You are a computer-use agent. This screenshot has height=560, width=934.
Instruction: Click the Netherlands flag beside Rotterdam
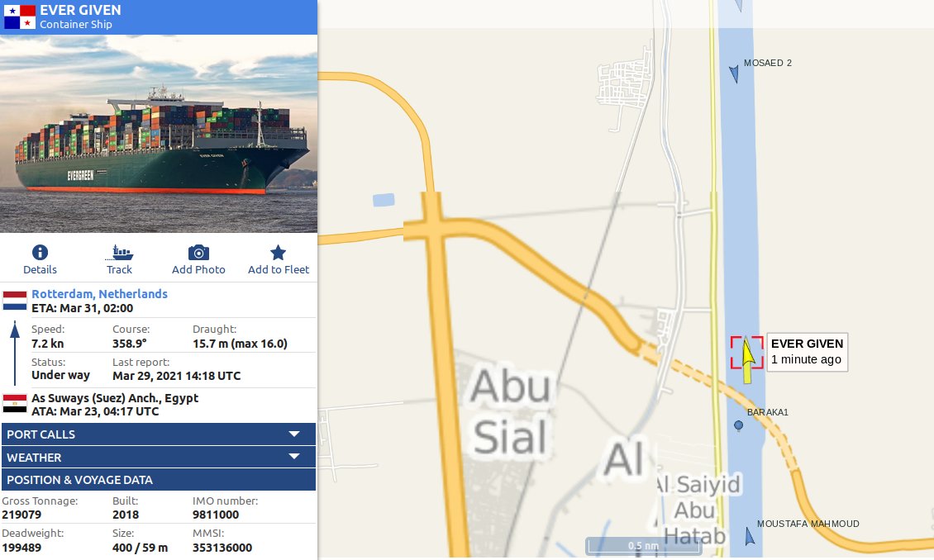click(15, 301)
